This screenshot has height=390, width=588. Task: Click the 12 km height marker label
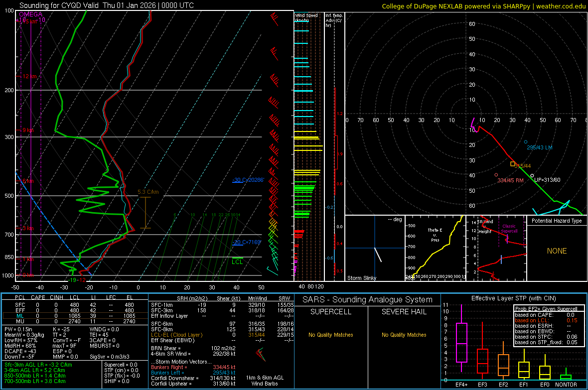(x=29, y=76)
